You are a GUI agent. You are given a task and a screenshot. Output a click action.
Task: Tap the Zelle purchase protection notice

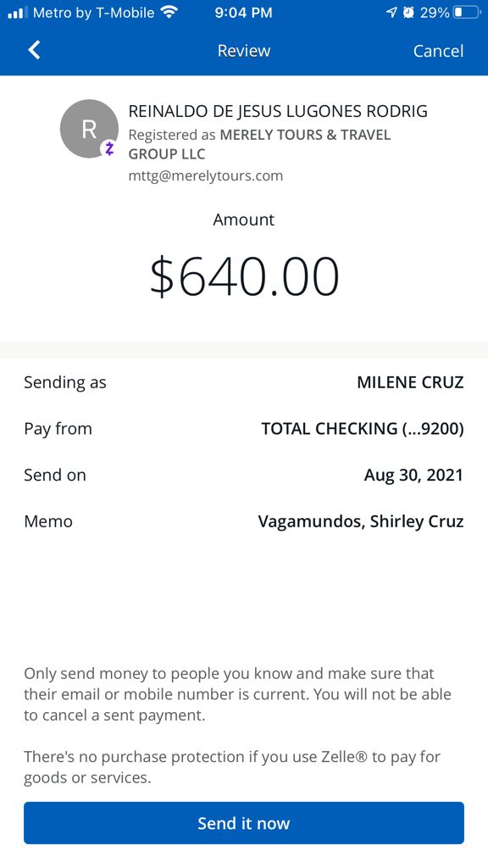[x=232, y=766]
